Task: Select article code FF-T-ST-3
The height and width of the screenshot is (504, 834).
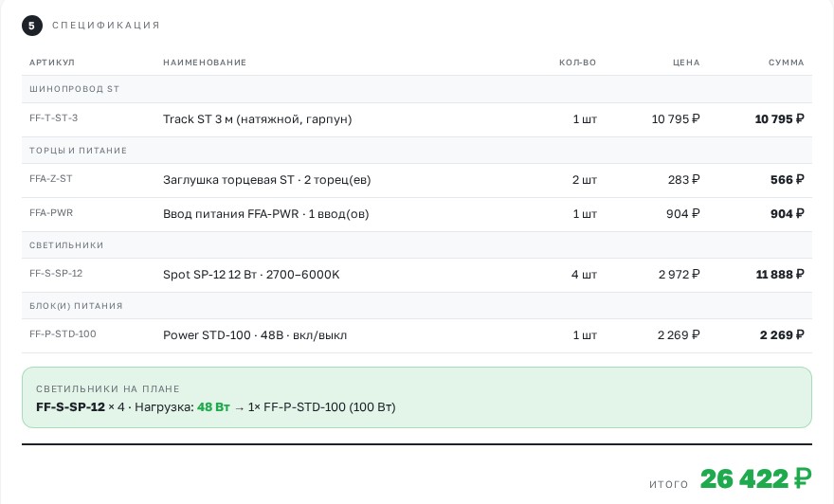Action: [x=53, y=118]
